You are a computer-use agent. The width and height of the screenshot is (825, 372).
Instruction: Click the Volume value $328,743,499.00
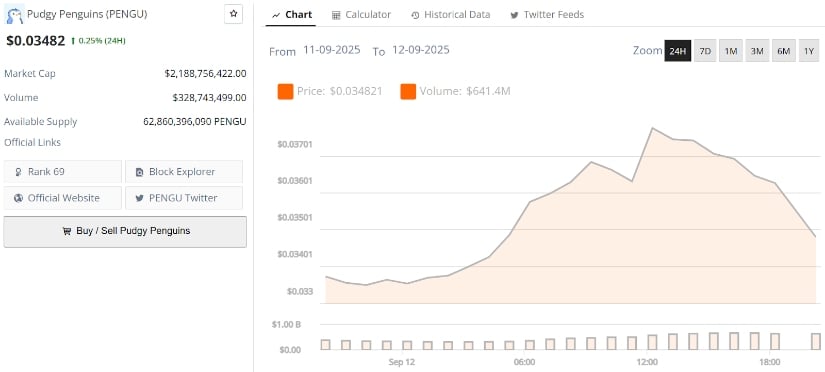pyautogui.click(x=209, y=97)
